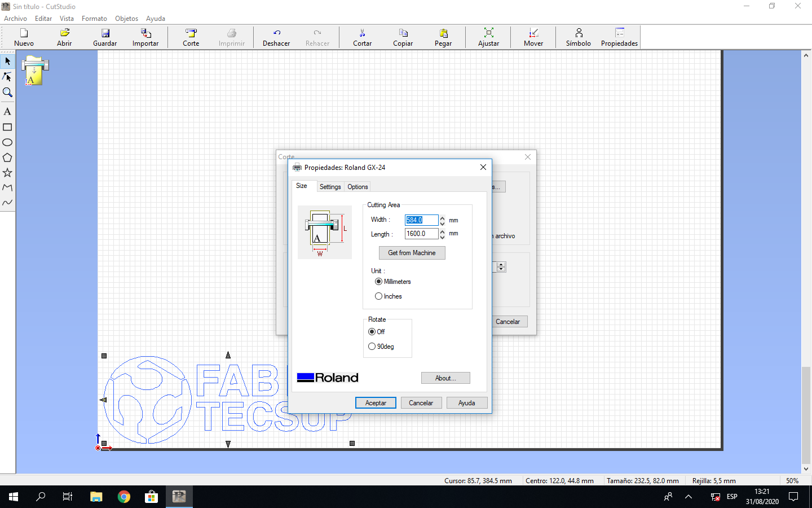Select Millimeters as the unit

[378, 282]
